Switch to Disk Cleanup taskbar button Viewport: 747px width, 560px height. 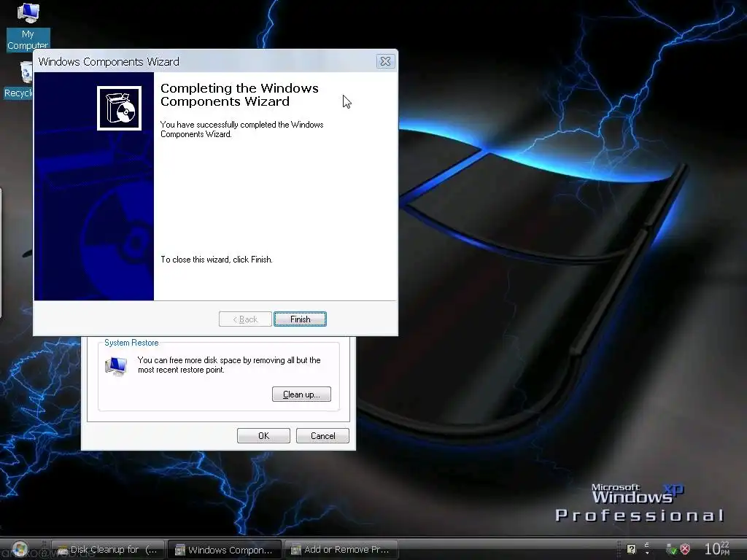pyautogui.click(x=108, y=550)
